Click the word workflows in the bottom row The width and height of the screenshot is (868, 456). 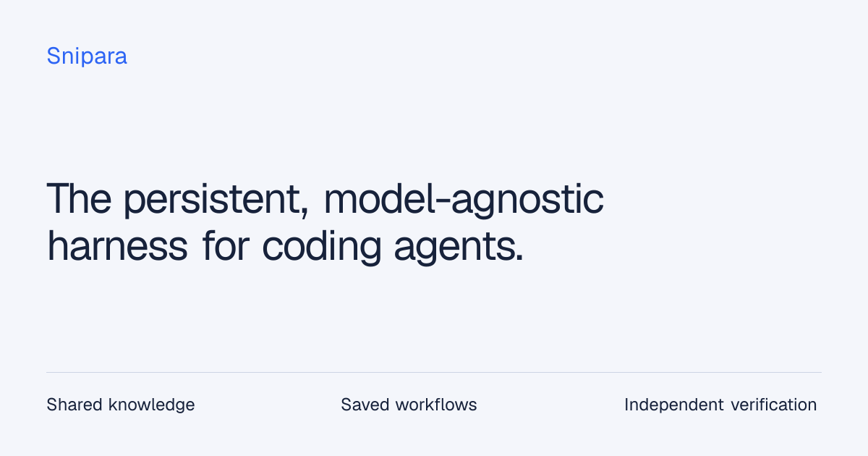[x=436, y=405]
